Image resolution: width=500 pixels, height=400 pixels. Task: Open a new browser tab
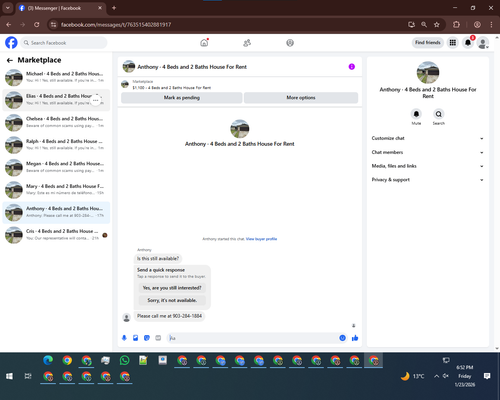(x=114, y=8)
